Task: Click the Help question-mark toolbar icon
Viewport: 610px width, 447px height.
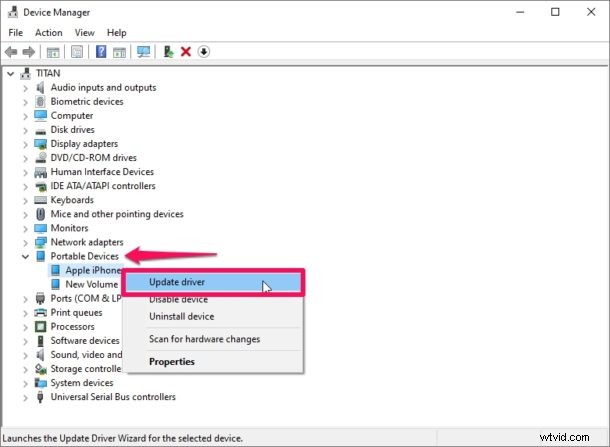Action: [x=101, y=52]
